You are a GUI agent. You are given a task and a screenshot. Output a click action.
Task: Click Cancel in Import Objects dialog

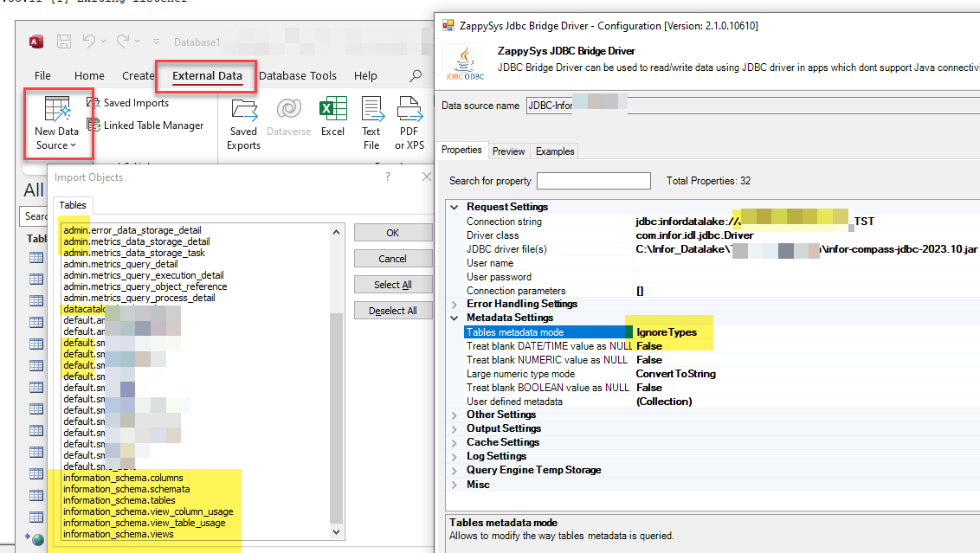coord(392,259)
